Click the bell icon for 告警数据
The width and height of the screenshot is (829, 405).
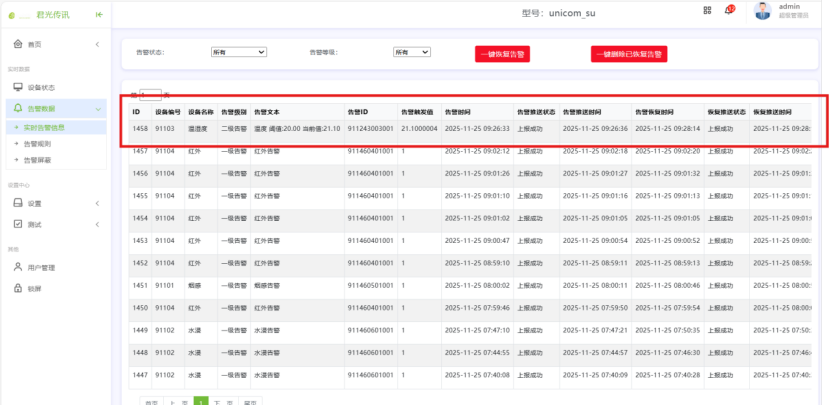point(17,108)
